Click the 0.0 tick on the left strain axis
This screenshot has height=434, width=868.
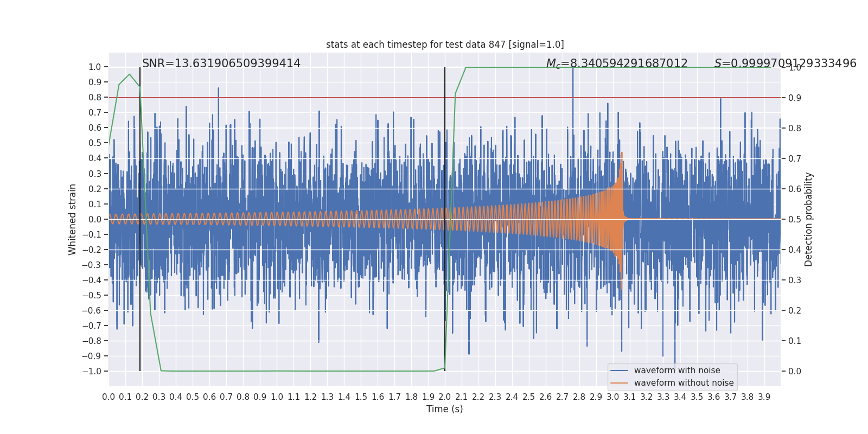point(95,219)
